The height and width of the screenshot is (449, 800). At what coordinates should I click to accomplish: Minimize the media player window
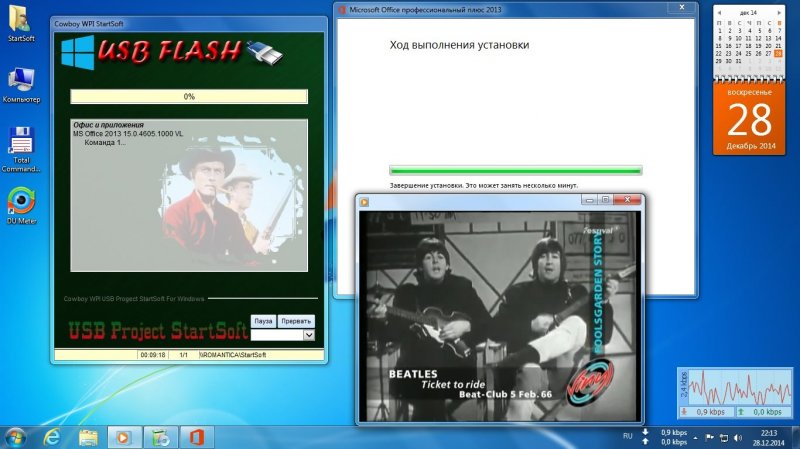click(589, 200)
